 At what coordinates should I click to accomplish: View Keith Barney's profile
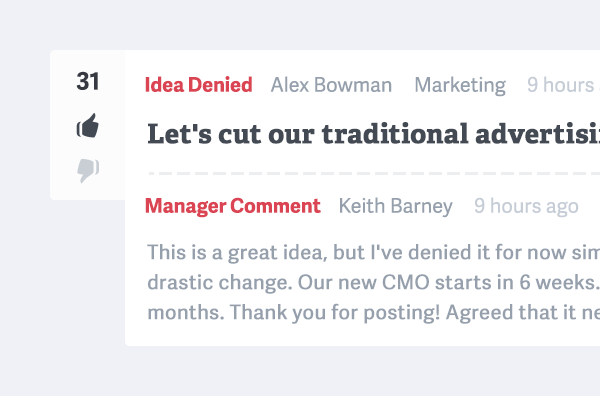[396, 206]
